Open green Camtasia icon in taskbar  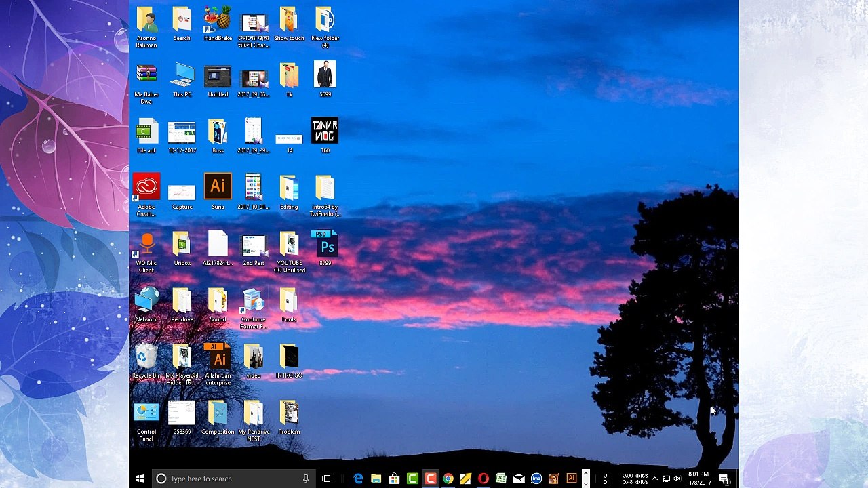click(412, 479)
